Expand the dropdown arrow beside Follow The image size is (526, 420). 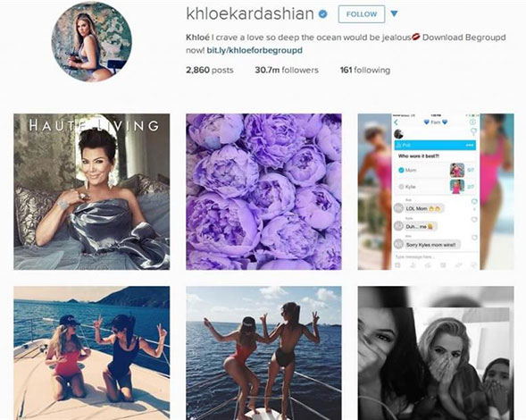(394, 13)
